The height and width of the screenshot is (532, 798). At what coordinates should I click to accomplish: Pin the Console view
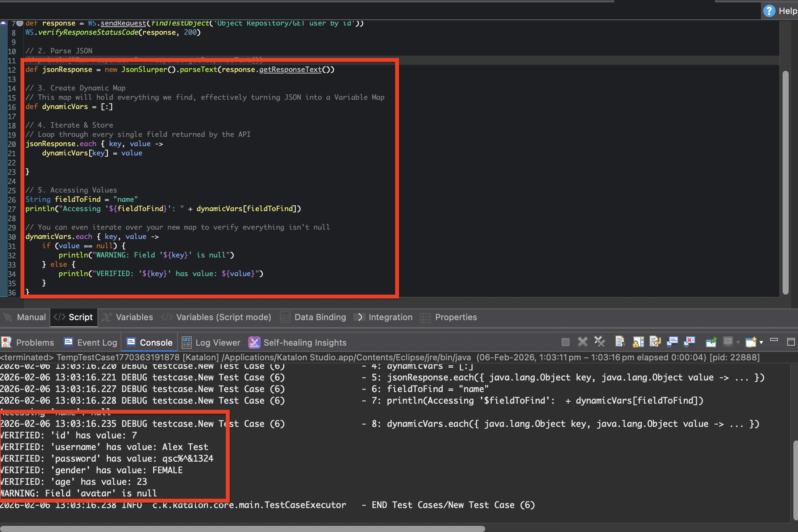click(711, 342)
